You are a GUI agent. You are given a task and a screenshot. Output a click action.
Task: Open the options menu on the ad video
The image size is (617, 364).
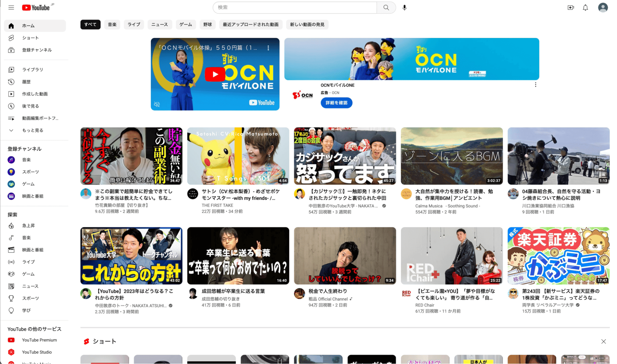268,48
